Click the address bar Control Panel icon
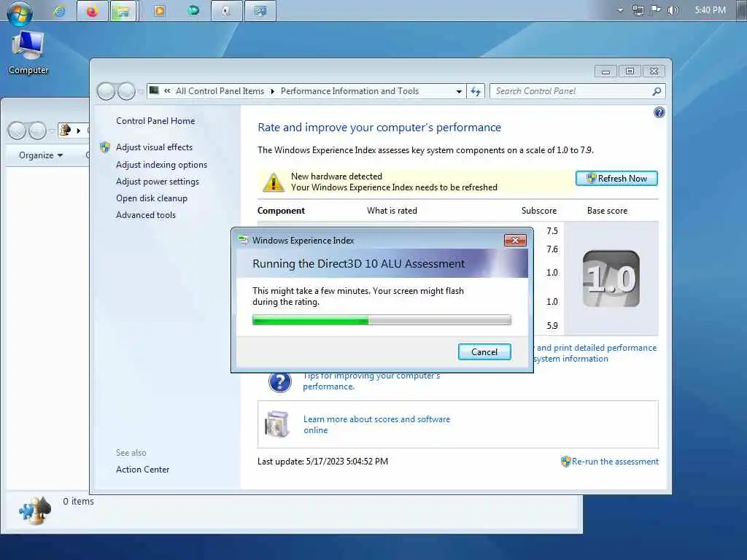This screenshot has height=560, width=747. pyautogui.click(x=154, y=90)
